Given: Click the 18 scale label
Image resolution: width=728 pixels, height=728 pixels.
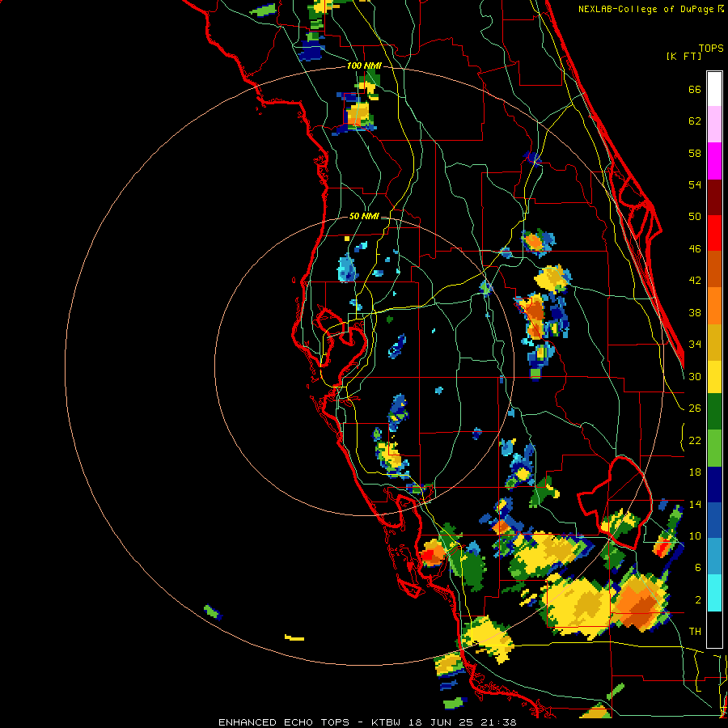Looking at the screenshot, I should click(x=695, y=472).
